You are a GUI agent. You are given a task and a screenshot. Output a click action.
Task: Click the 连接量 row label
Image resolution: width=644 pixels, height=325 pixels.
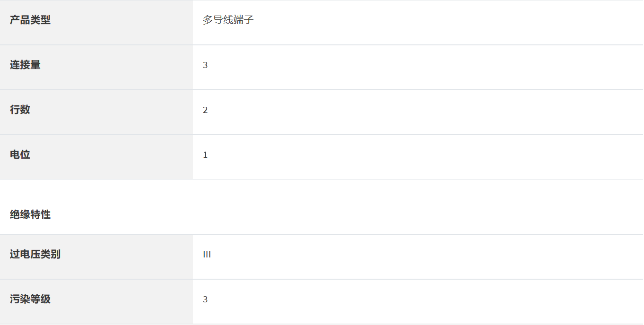coord(25,65)
